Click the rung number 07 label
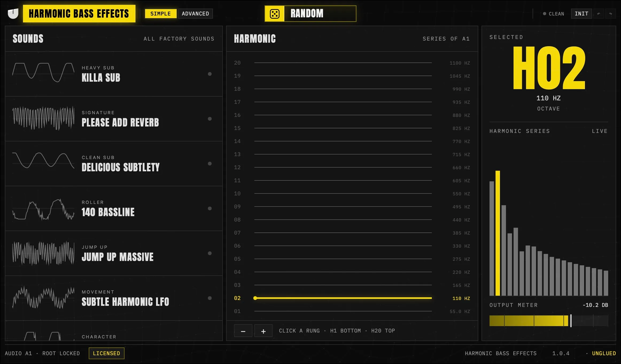Screen dimensions: 621x364 [237, 233]
